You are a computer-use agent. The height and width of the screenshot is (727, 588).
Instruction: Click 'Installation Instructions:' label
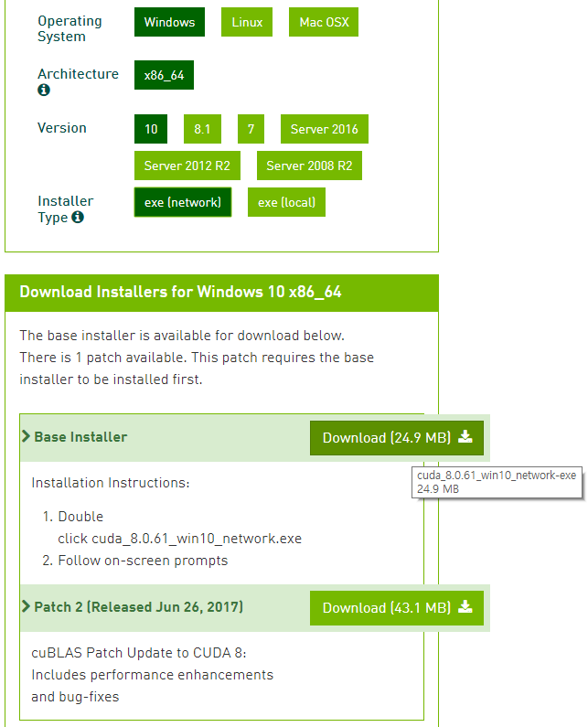coord(111,483)
